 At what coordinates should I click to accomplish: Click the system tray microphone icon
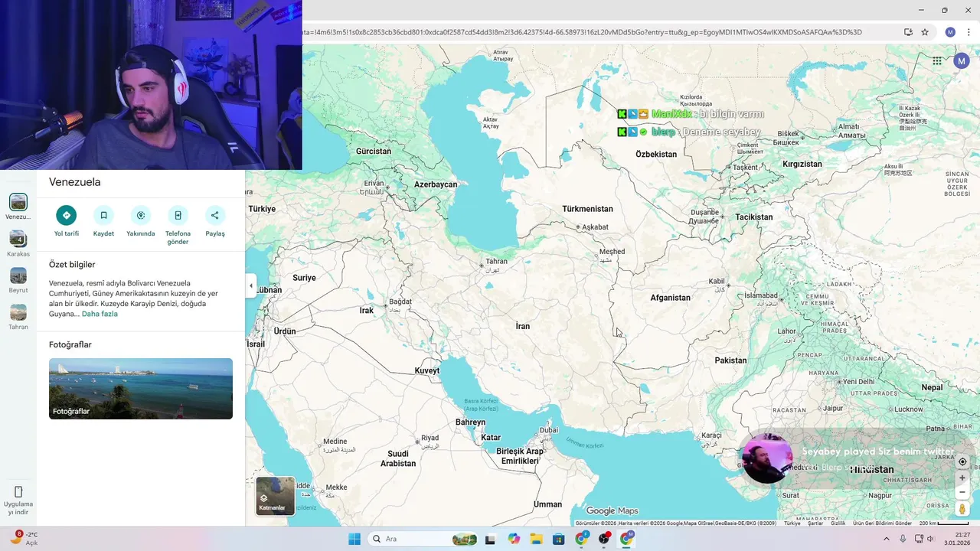[x=903, y=539]
